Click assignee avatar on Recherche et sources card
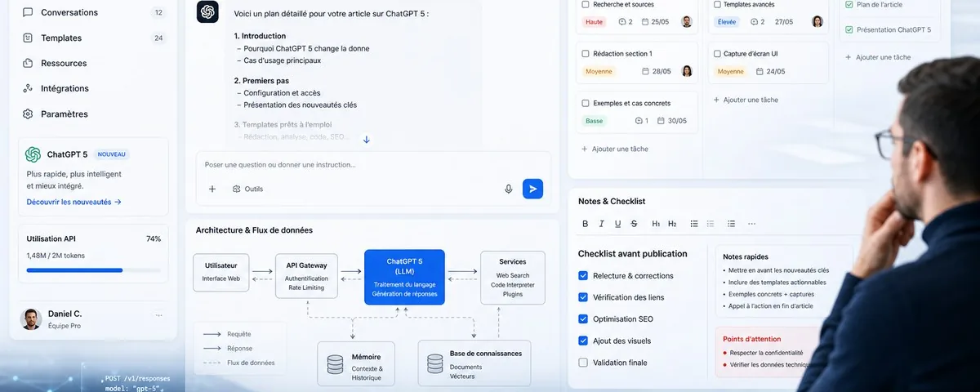The height and width of the screenshot is (392, 980). [687, 22]
